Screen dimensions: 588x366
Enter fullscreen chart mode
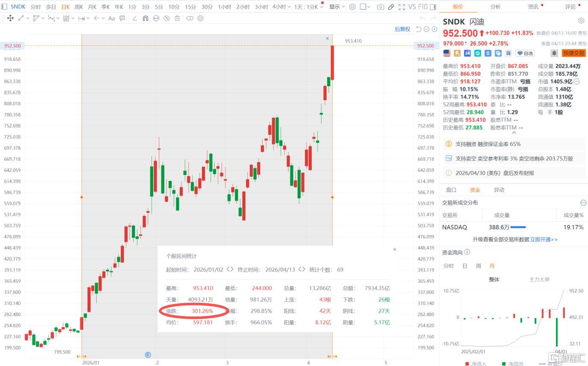point(402,7)
